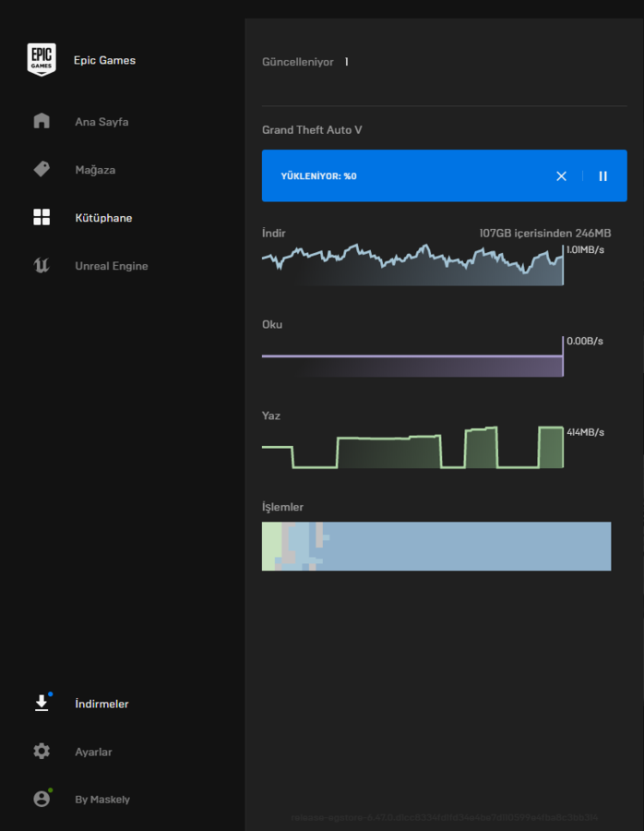Open the Mağaza menu item
This screenshot has width=644, height=831.
(95, 170)
